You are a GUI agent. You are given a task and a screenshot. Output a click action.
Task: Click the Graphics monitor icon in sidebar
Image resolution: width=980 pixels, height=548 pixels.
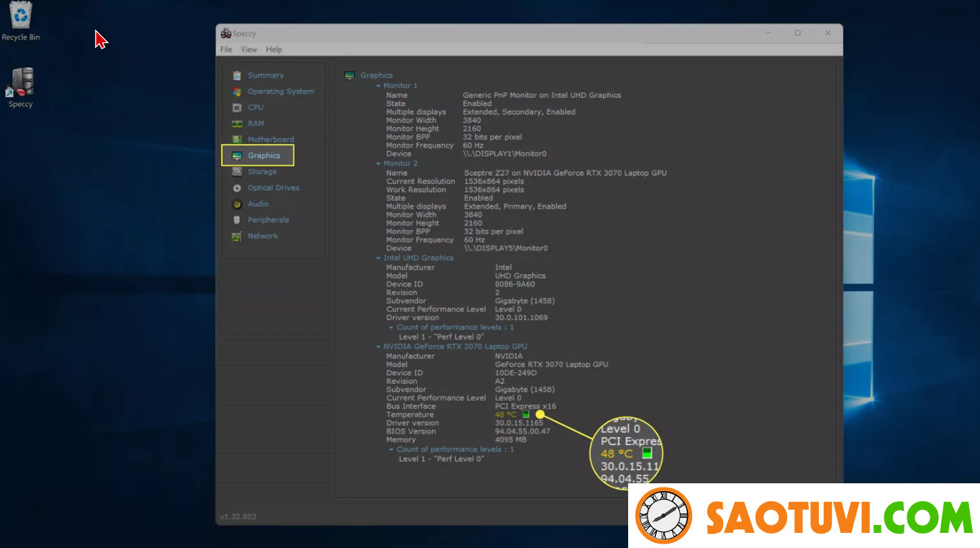tap(237, 156)
